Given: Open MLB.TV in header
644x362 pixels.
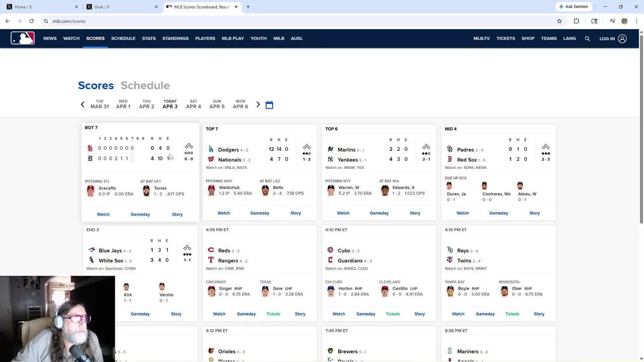Looking at the screenshot, I should tap(481, 38).
